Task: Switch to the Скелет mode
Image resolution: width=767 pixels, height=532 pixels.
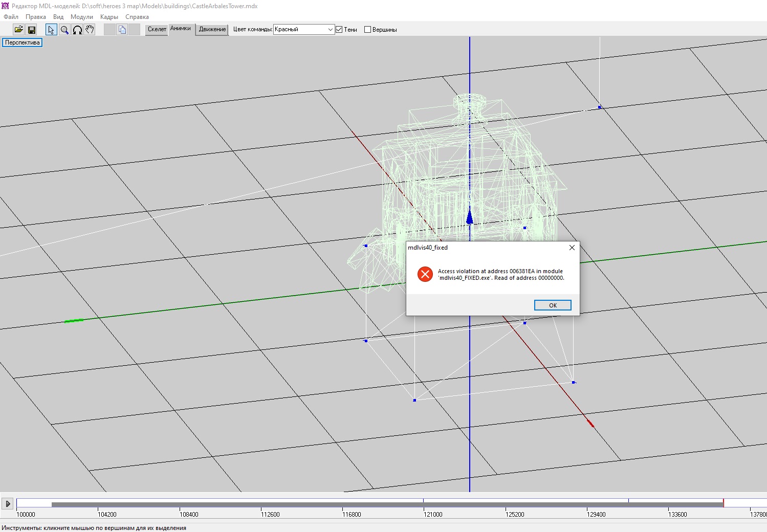Action: (x=157, y=30)
